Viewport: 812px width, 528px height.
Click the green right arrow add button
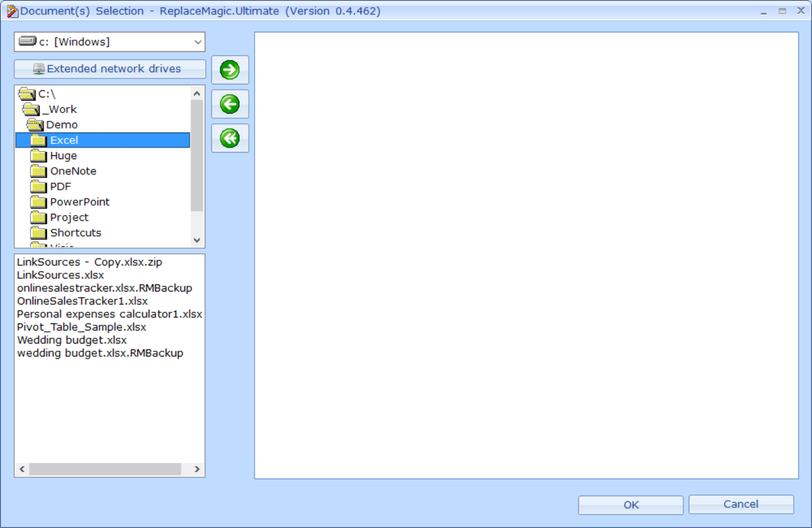[x=230, y=70]
